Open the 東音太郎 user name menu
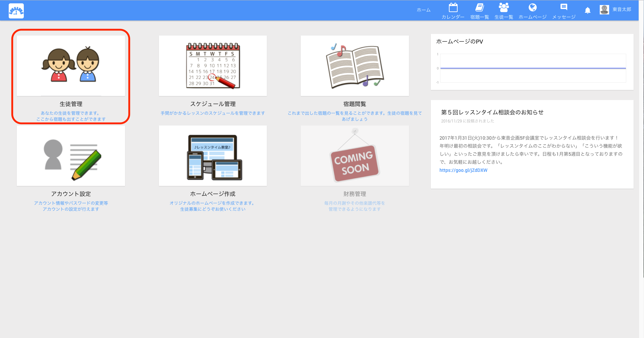This screenshot has width=644, height=338. point(622,9)
